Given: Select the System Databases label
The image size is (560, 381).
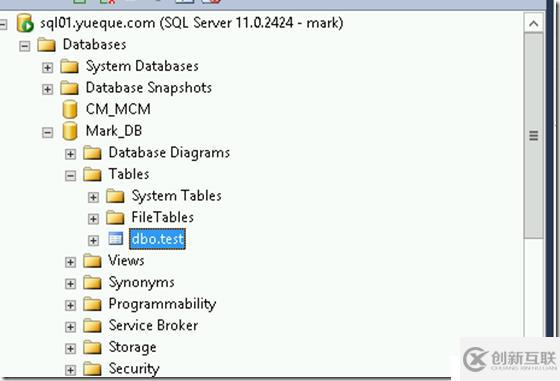Looking at the screenshot, I should pyautogui.click(x=142, y=66).
